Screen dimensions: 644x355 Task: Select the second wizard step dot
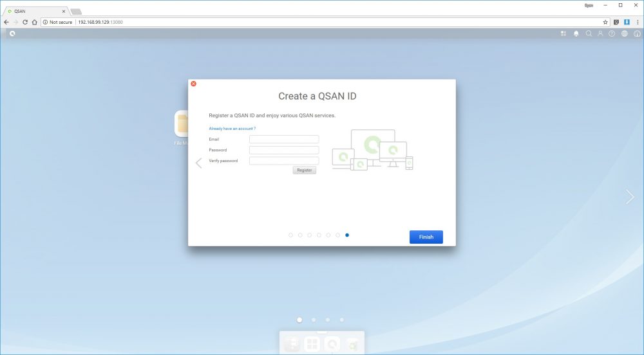click(x=300, y=235)
